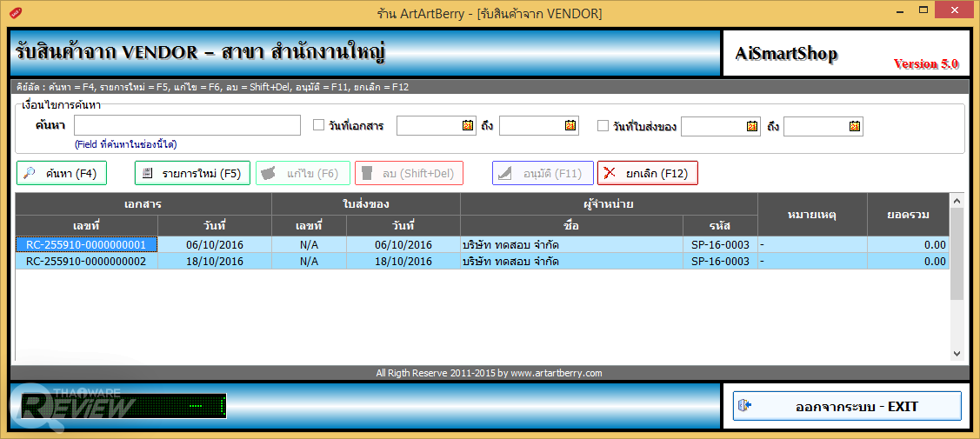Select document RC-255910-0000000002
980x439 pixels.
(86, 261)
